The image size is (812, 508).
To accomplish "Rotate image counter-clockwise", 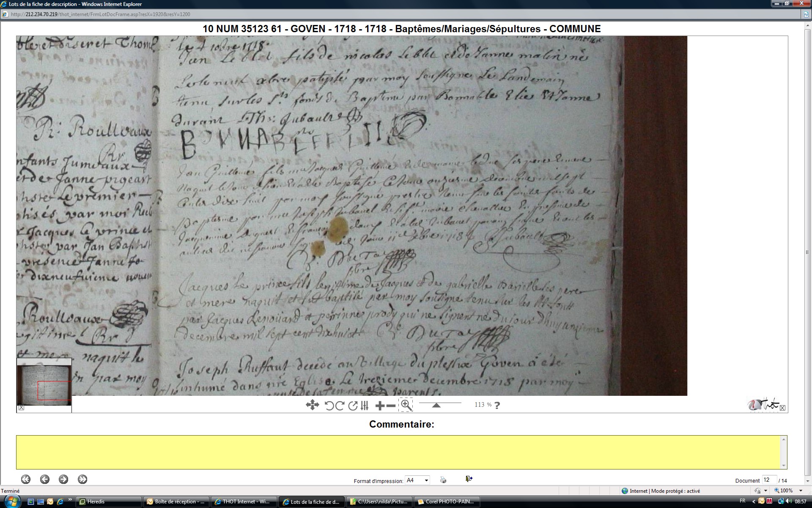I will (x=329, y=406).
